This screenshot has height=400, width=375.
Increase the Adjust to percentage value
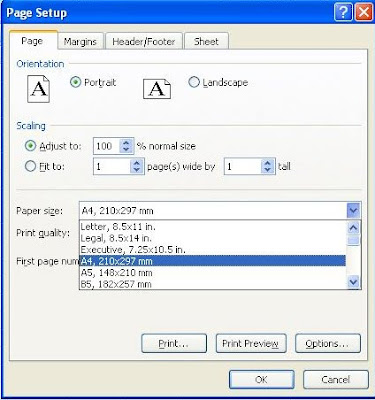[x=126, y=143]
